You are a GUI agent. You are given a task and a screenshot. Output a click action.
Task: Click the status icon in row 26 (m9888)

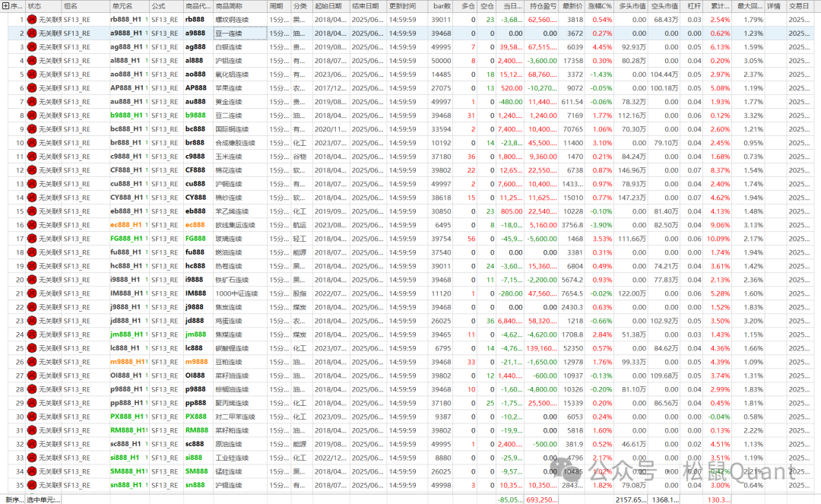[x=32, y=362]
